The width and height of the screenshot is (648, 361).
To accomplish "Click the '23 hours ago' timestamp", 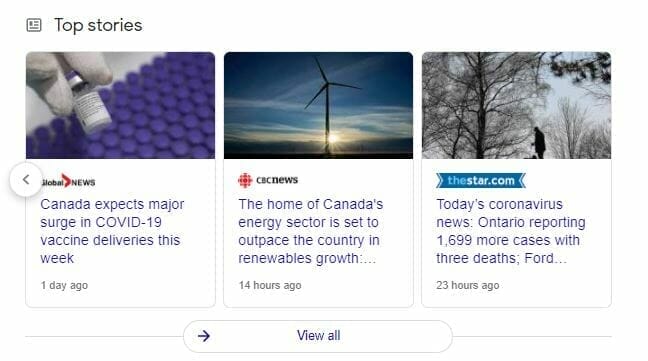I will (x=467, y=285).
